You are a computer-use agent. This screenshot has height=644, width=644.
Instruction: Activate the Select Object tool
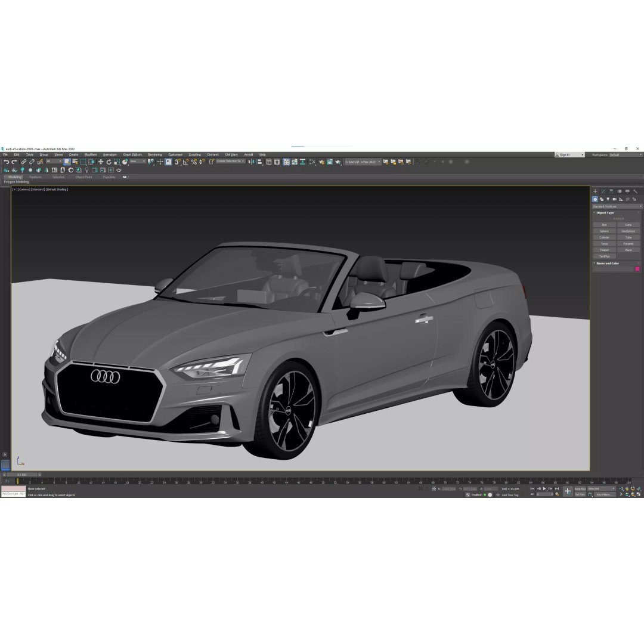pos(67,162)
